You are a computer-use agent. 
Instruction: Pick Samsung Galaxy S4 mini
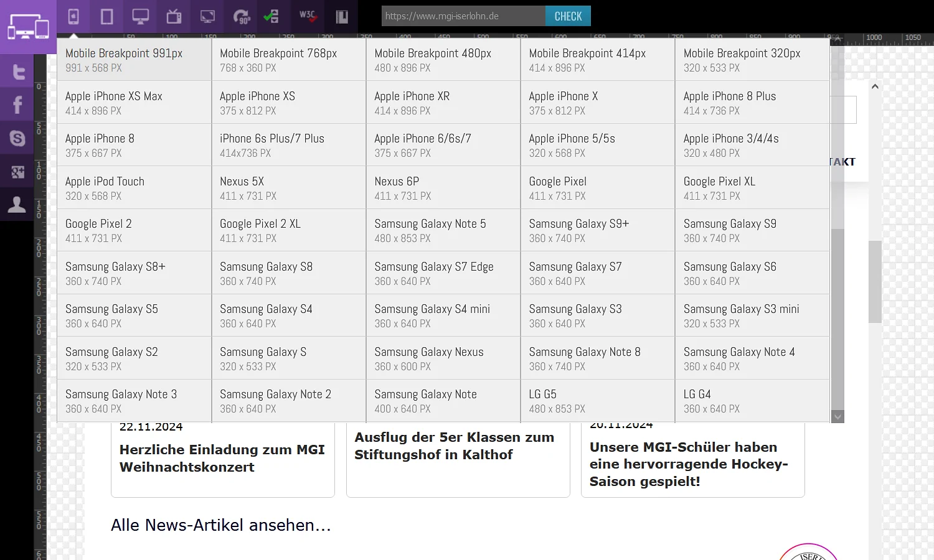[443, 315]
